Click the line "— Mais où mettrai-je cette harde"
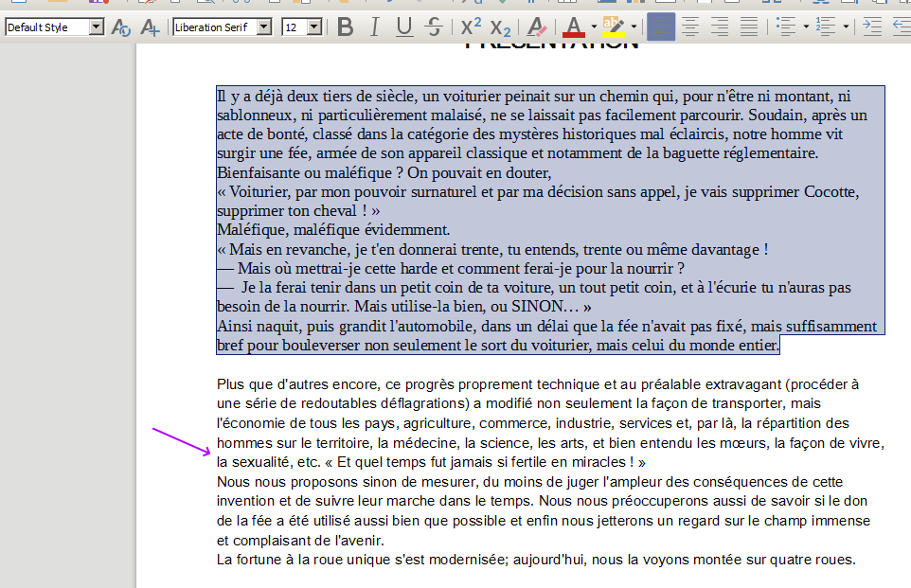Image resolution: width=911 pixels, height=588 pixels. point(451,269)
